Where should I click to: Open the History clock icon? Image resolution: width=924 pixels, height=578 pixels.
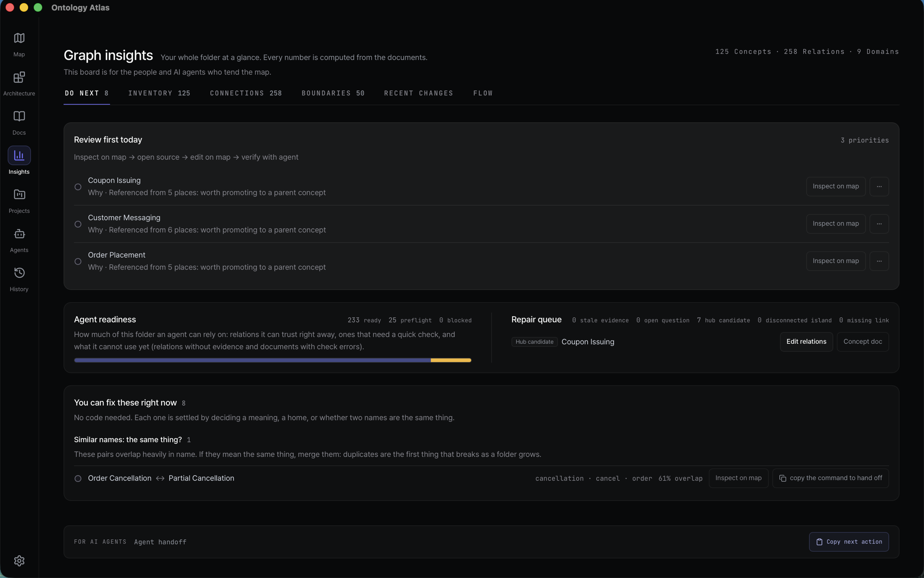click(x=19, y=272)
